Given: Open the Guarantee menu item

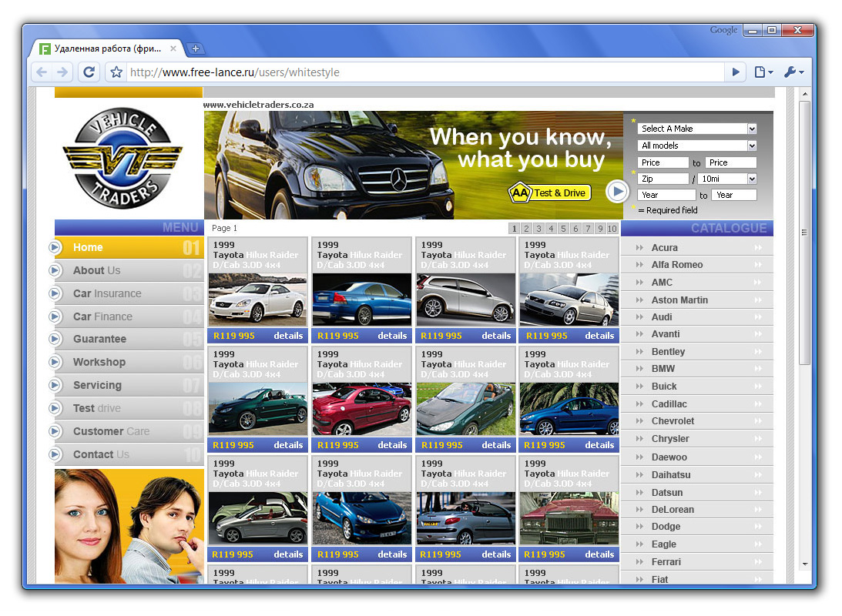Looking at the screenshot, I should click(x=129, y=339).
